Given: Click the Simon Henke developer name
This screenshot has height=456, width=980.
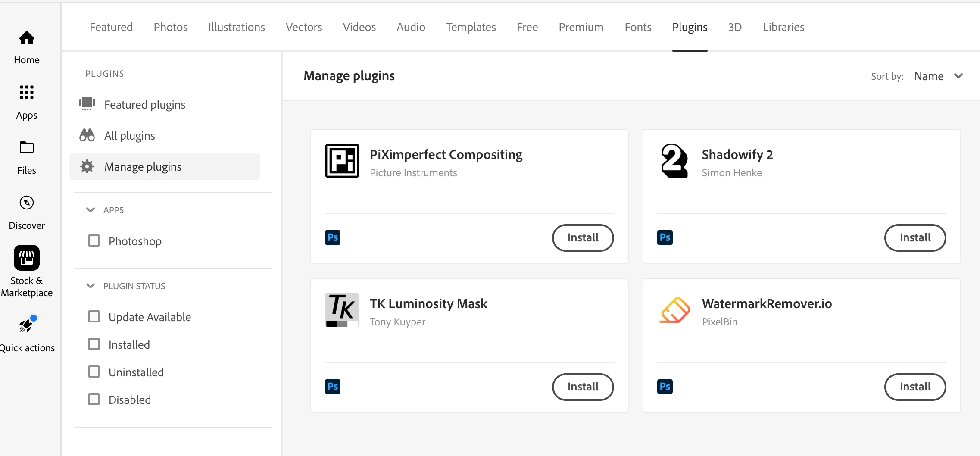Looking at the screenshot, I should pyautogui.click(x=732, y=172).
